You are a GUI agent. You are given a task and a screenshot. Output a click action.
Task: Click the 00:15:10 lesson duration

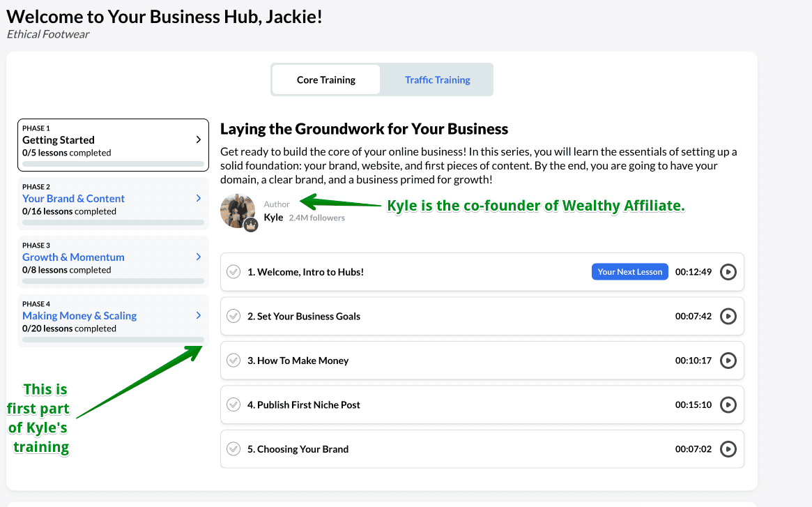pos(694,405)
